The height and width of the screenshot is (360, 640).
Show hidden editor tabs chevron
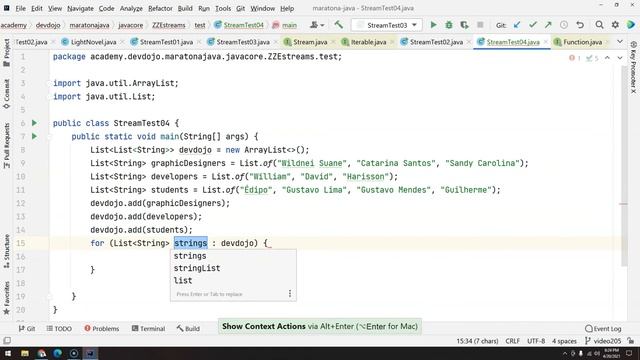tap(620, 42)
